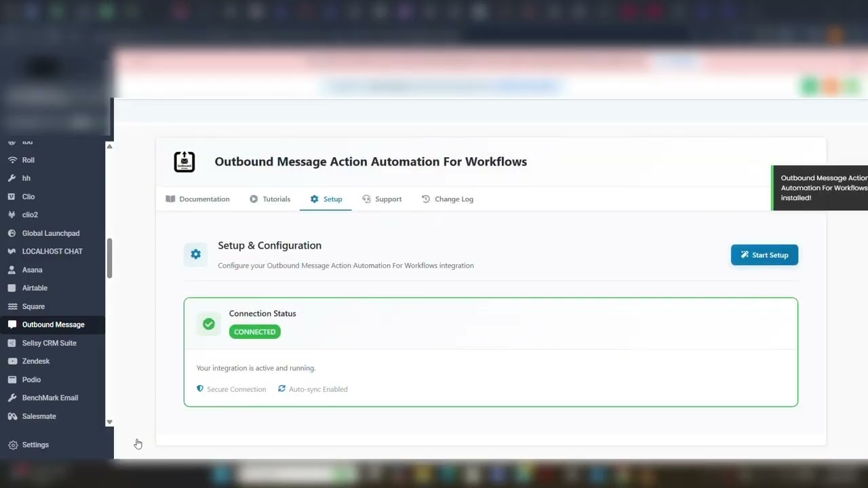Click the Sellsy CRM Suite icon

point(12,343)
